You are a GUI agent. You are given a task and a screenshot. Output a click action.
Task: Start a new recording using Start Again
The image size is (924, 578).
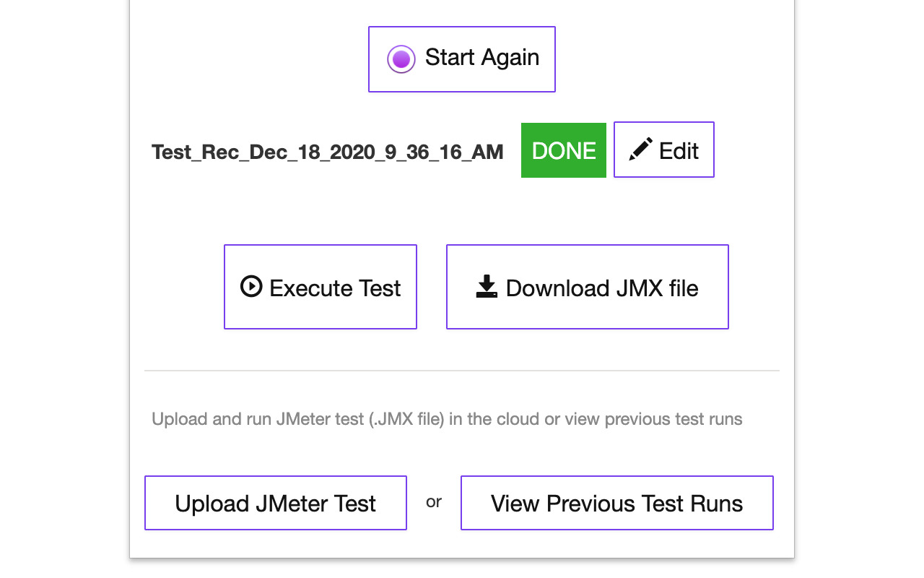461,59
